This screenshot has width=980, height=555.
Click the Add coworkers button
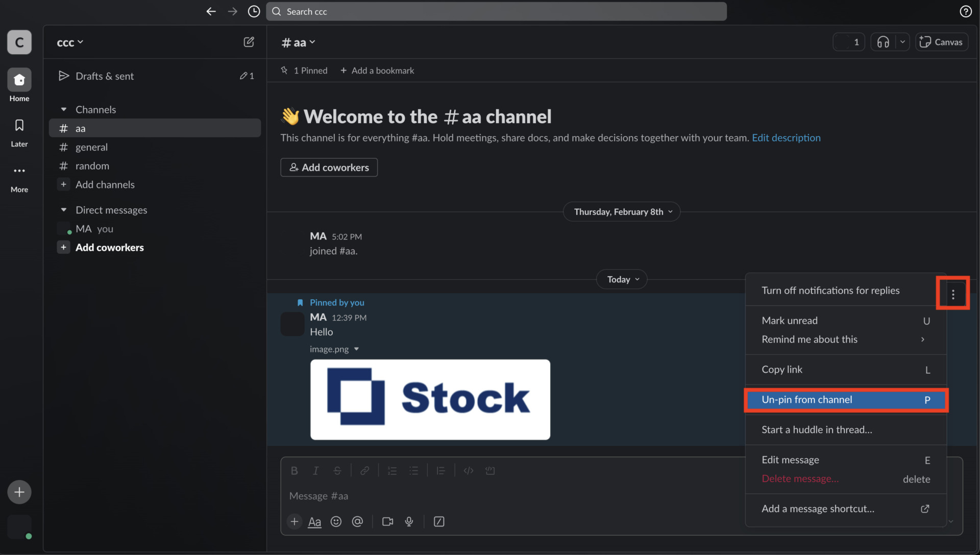point(329,167)
